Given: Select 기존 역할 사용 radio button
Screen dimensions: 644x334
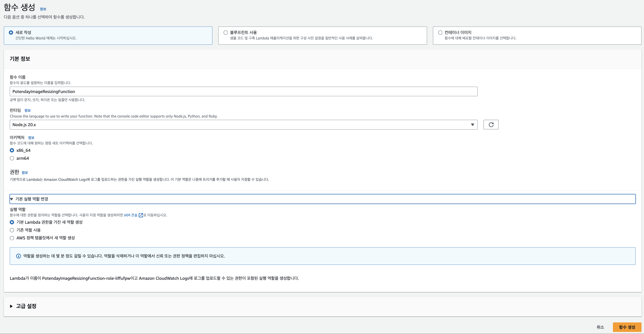Looking at the screenshot, I should [x=12, y=230].
